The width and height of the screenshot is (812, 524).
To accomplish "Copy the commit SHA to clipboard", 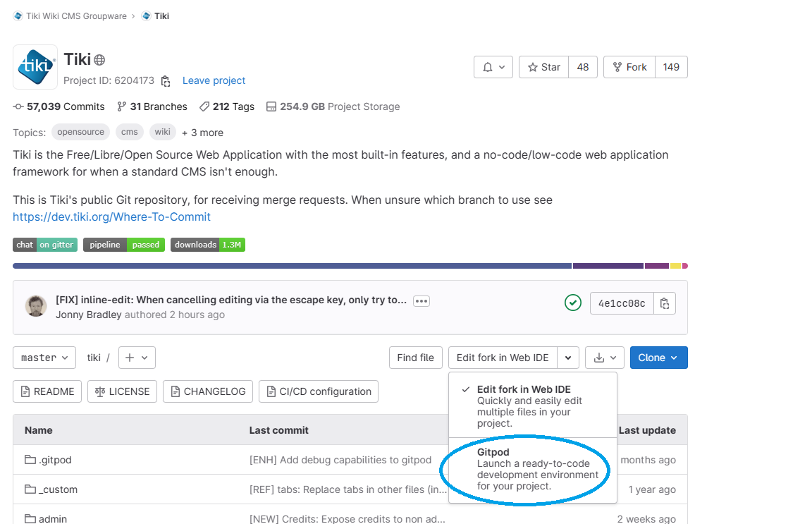I will tap(665, 303).
